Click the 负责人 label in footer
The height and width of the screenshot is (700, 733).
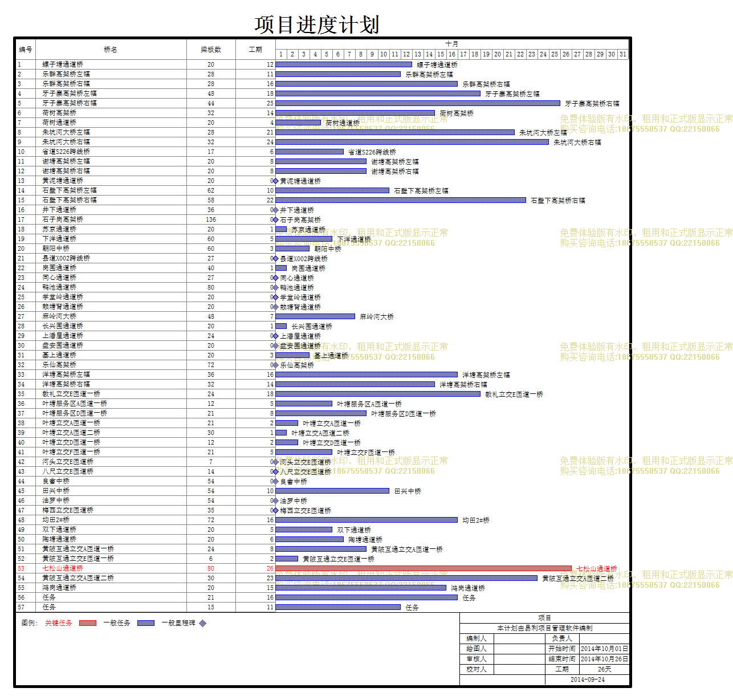tap(562, 638)
